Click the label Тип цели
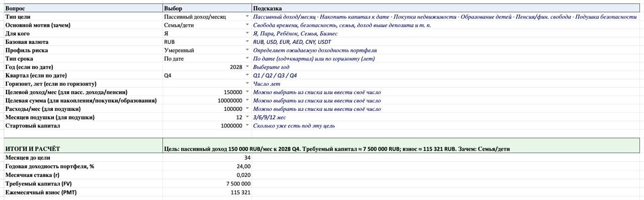644x200 pixels. pyautogui.click(x=18, y=17)
